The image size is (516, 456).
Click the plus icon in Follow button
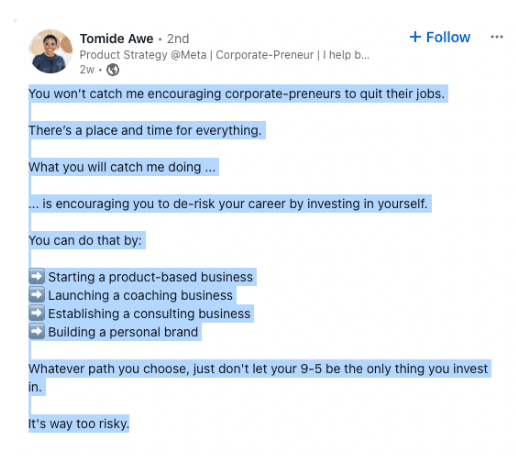415,37
